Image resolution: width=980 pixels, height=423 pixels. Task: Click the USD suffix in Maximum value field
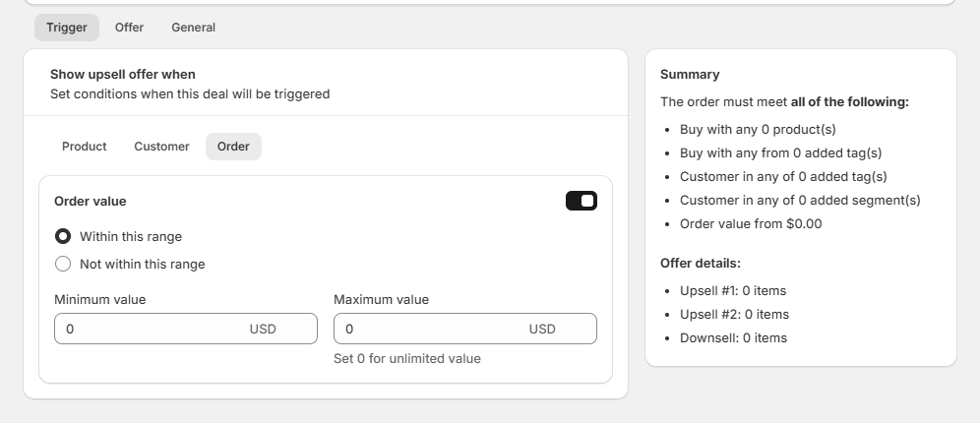click(x=542, y=329)
